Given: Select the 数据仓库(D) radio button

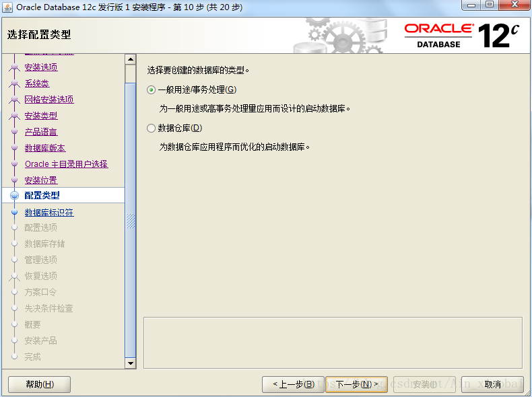Looking at the screenshot, I should 152,128.
